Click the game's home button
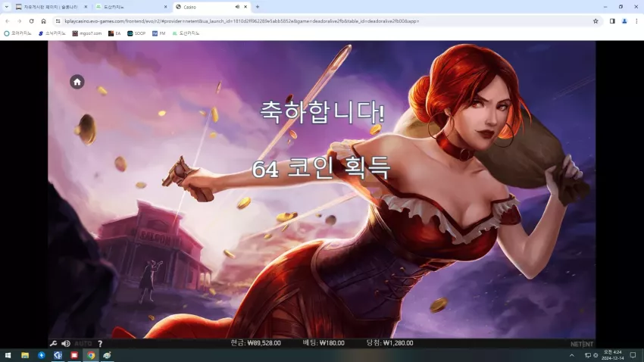Viewport: 644px width, 362px height. coord(77,82)
